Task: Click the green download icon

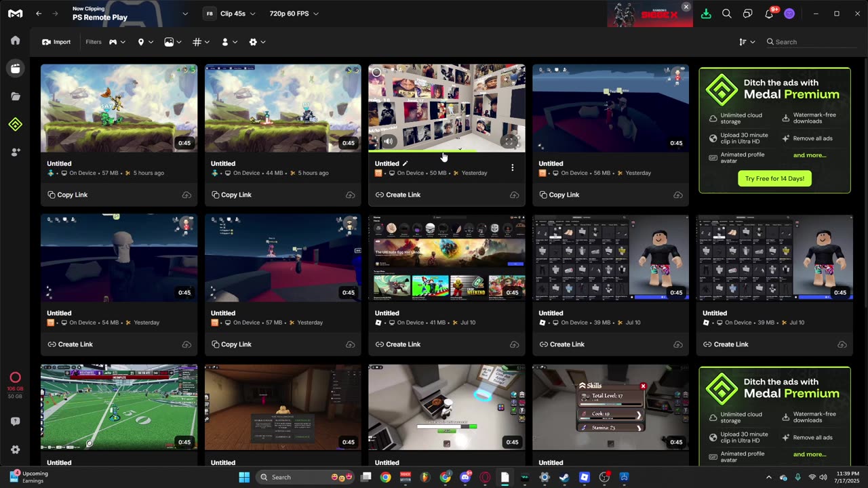Action: (706, 14)
